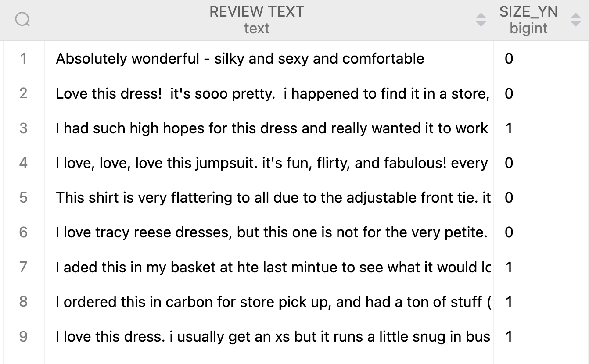
Task: Click the 'I love, love, love this jumpsuit' cell
Action: tap(269, 163)
